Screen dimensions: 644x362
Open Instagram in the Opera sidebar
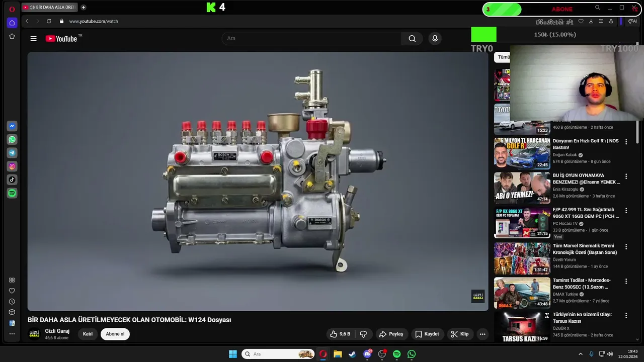click(x=12, y=166)
